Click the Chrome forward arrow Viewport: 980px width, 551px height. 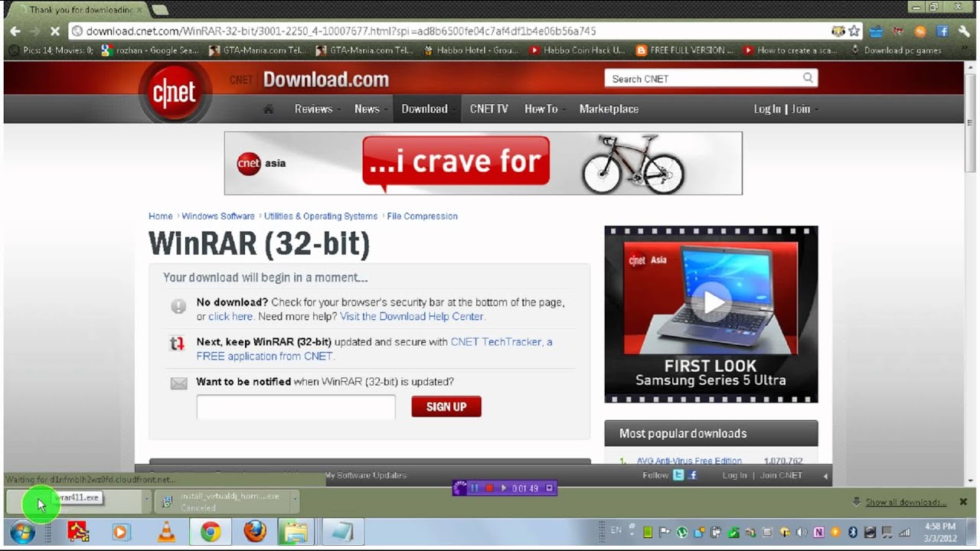click(35, 31)
